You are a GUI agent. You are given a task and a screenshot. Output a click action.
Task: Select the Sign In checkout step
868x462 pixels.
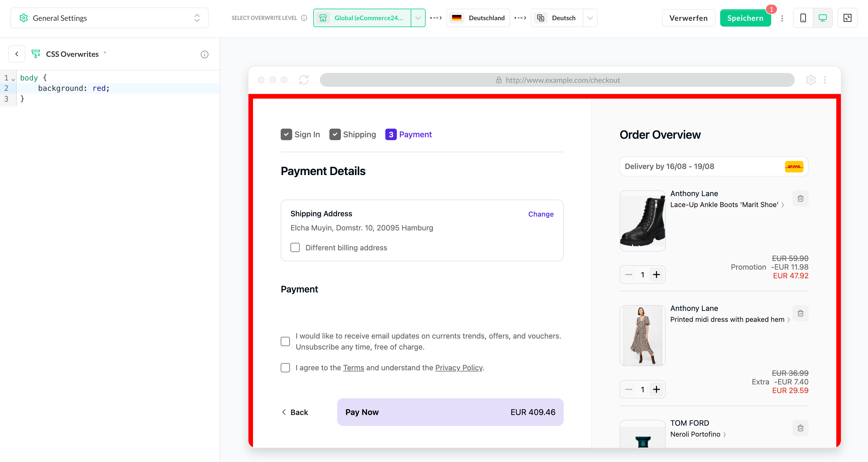(300, 134)
